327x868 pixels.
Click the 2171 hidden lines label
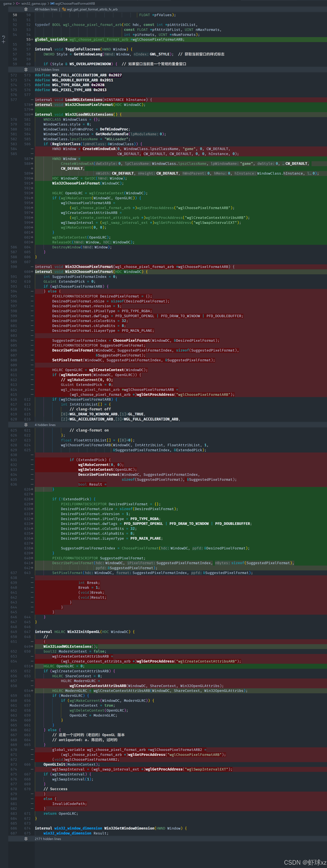click(x=48, y=839)
